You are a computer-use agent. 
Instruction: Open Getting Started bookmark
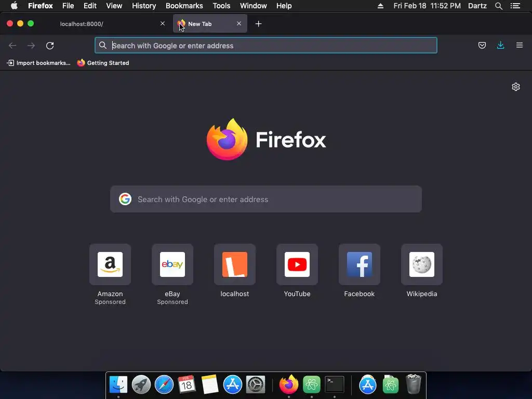pos(103,63)
